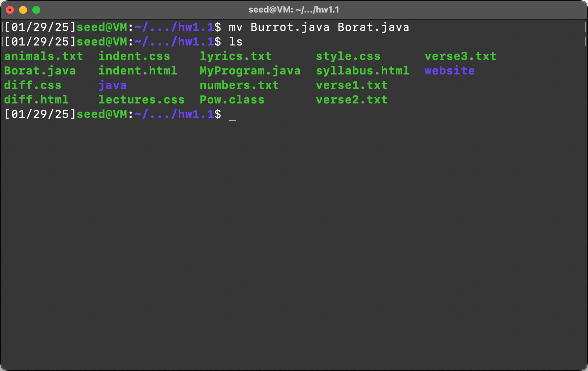
Task: Click the Pow.class filename
Action: (x=232, y=100)
